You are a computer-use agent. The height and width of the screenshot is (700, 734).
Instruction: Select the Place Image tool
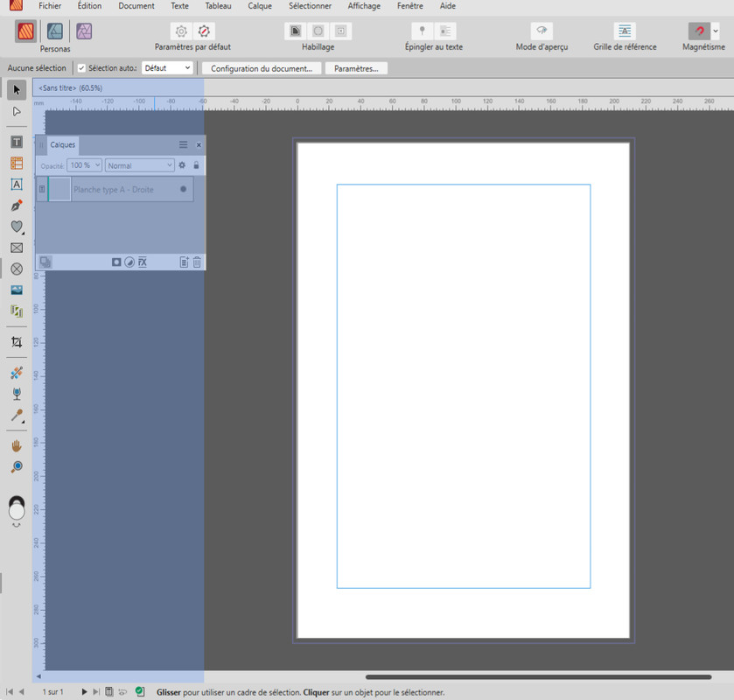coord(17,290)
